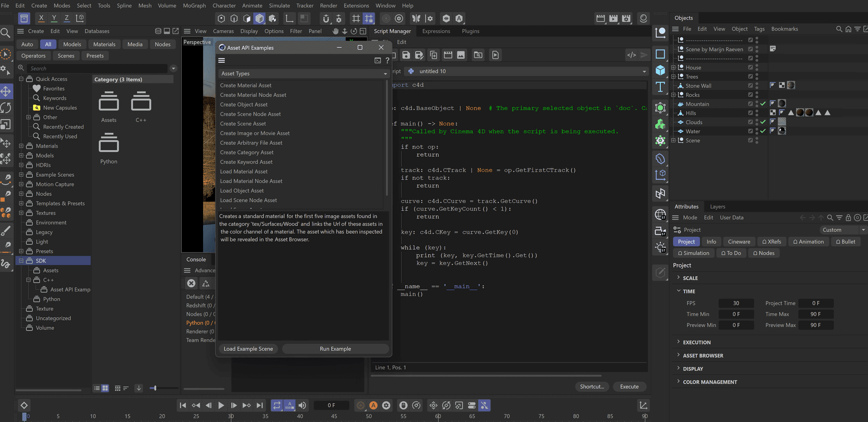The image size is (868, 422).
Task: Click the help question mark in Asset API Examples
Action: [x=387, y=61]
